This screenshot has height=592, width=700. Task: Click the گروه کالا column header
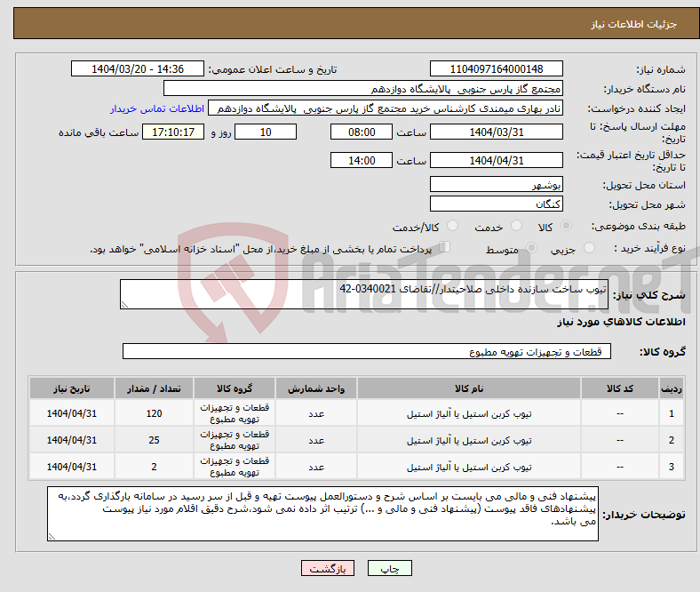click(235, 388)
